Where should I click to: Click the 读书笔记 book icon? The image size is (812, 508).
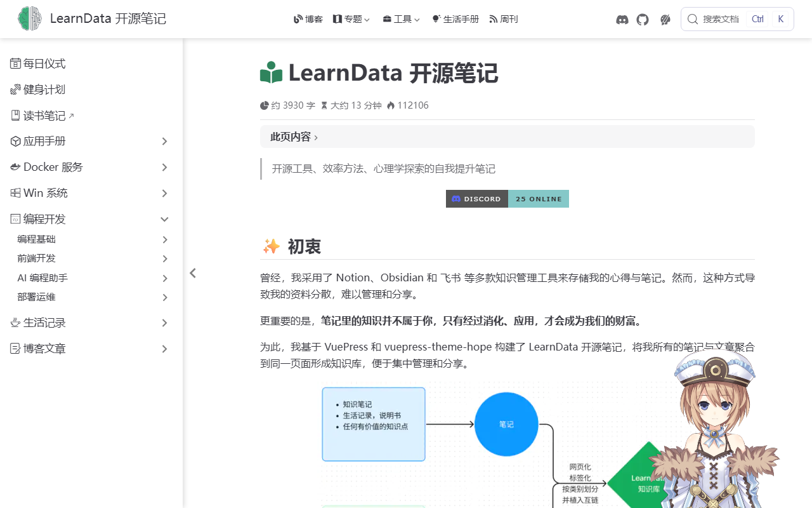pyautogui.click(x=15, y=116)
